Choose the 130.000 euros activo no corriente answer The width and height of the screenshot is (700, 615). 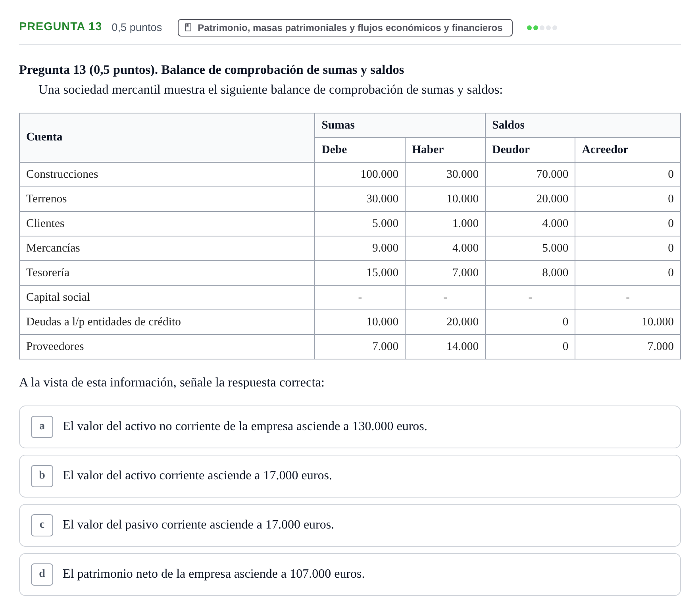(350, 427)
